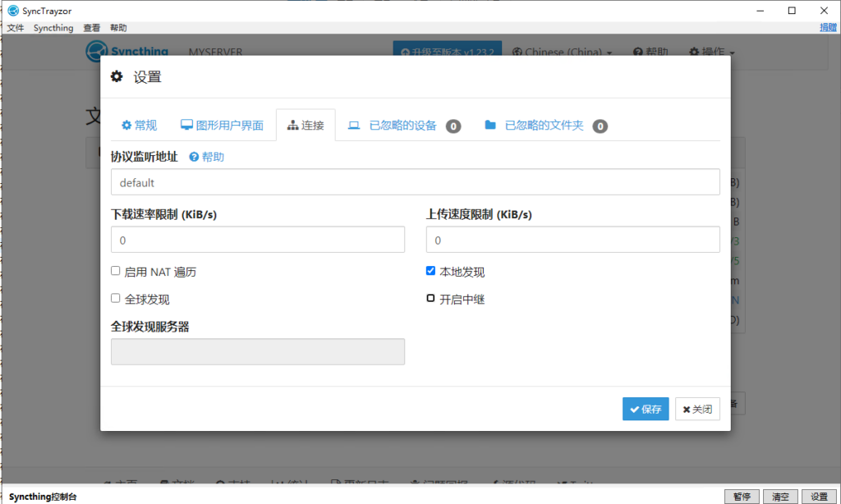
Task: Toggle the 开启中继 checkbox
Action: [x=430, y=298]
